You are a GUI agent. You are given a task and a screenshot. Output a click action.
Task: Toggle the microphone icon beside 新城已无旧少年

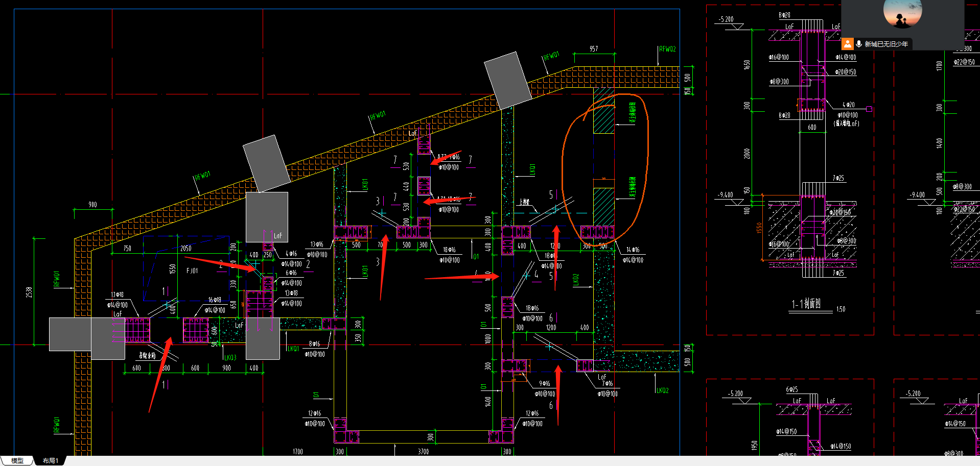859,44
